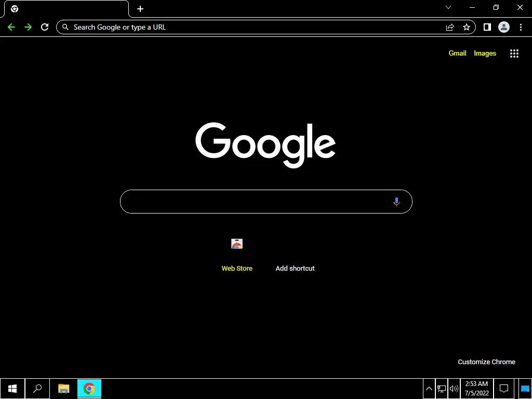
Task: Open Google Images link
Action: click(x=485, y=54)
